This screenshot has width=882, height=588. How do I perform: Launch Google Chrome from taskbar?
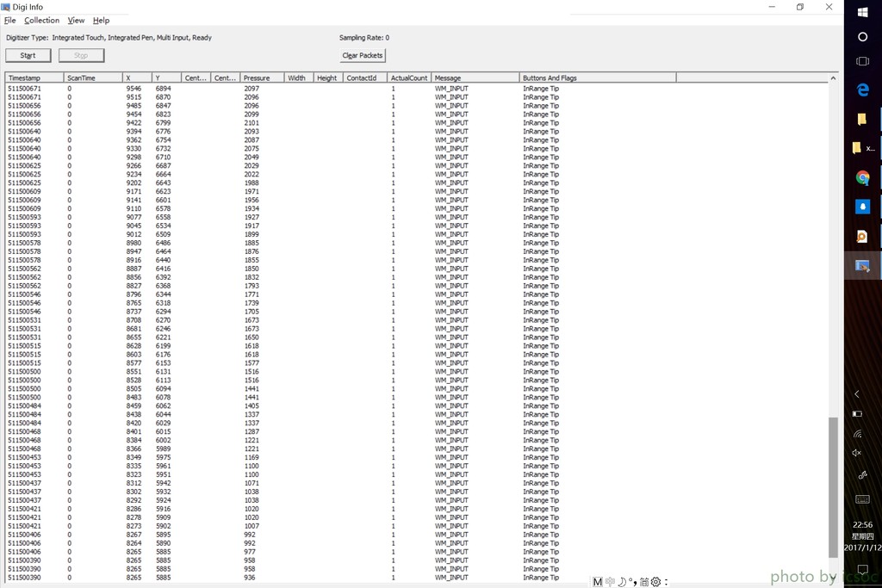(x=862, y=177)
